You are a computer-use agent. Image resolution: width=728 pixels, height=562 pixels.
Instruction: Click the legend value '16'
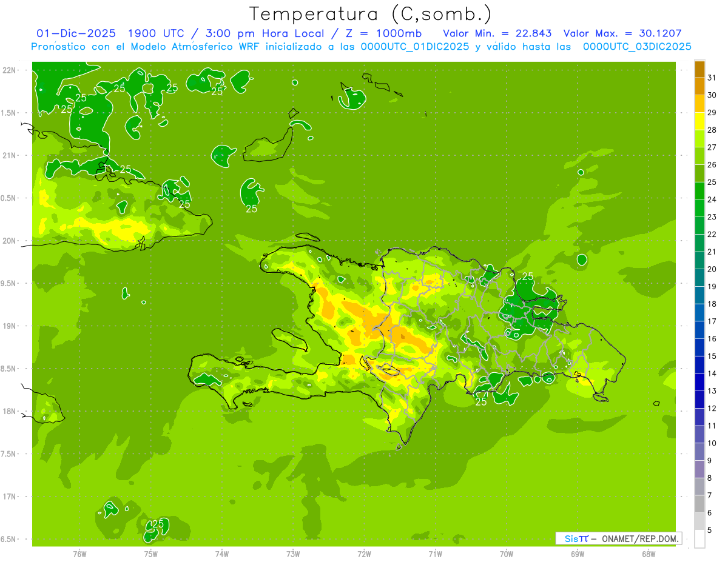712,339
